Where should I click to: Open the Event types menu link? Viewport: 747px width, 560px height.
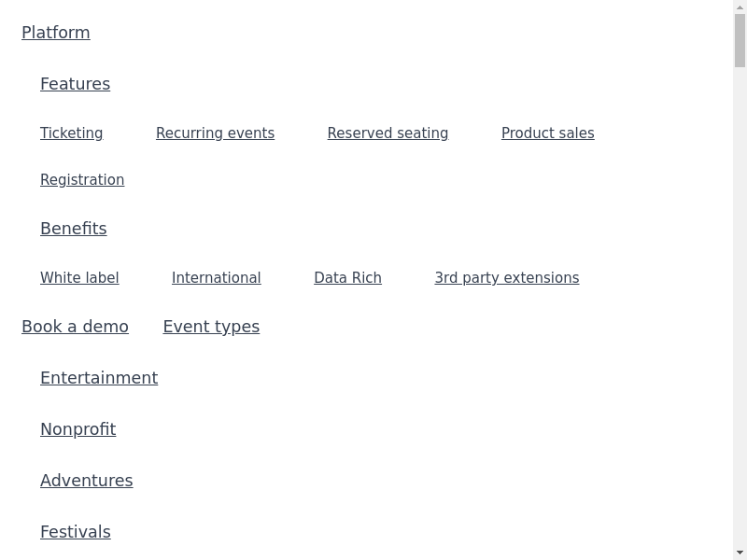(211, 327)
